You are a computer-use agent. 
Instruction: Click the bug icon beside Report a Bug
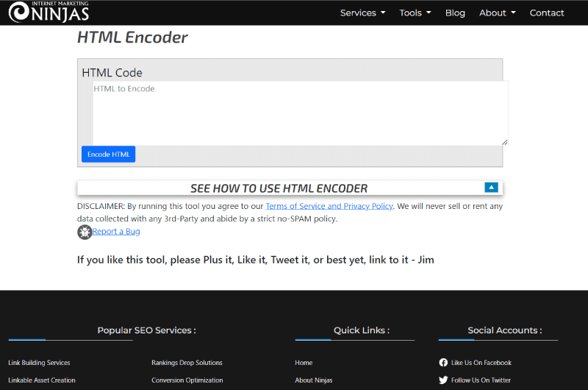pos(85,232)
